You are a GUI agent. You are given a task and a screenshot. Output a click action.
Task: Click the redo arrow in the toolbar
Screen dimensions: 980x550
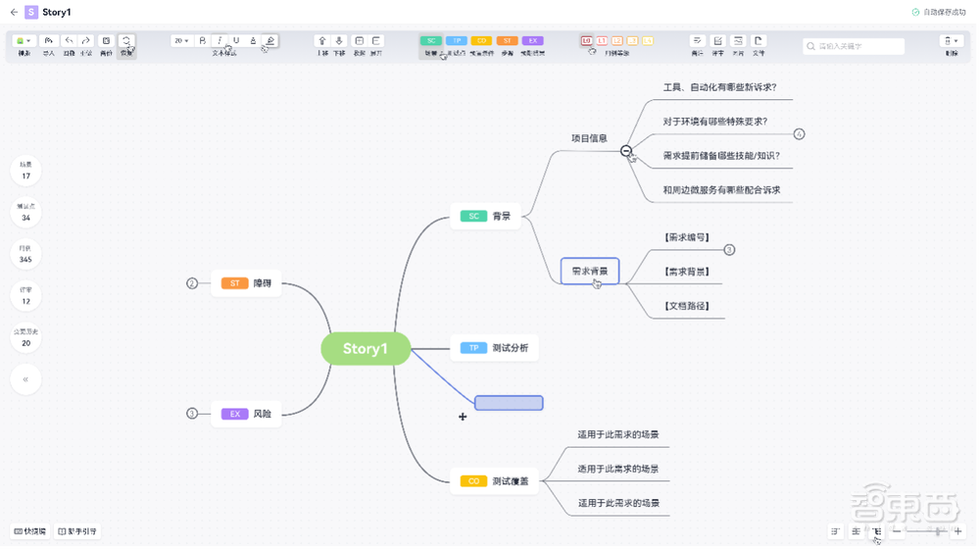(x=86, y=41)
